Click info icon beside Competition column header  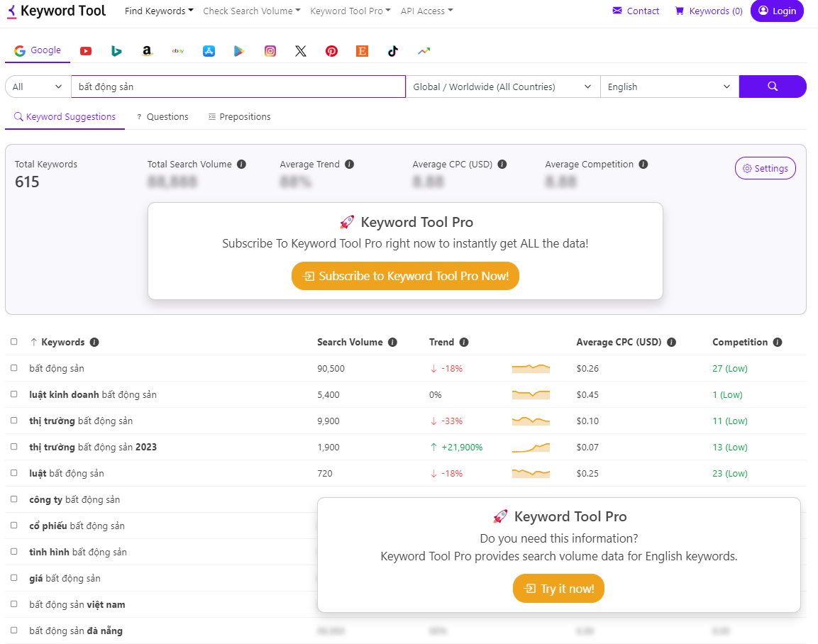click(778, 342)
